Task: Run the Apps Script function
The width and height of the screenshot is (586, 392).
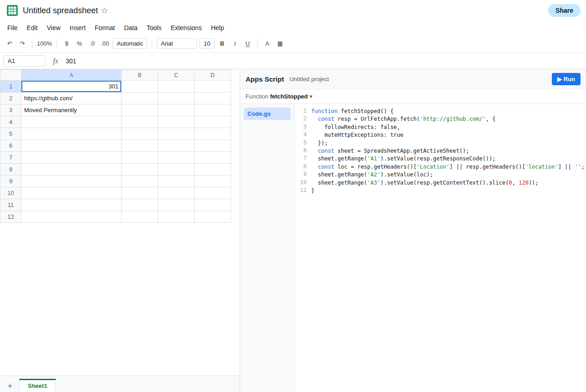Action: tap(566, 79)
